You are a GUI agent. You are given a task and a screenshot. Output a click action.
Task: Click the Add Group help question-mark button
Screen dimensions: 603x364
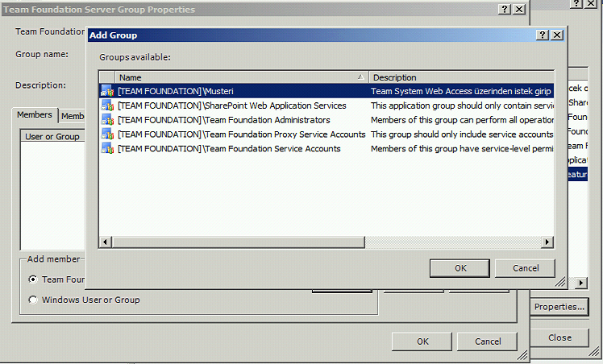(543, 35)
